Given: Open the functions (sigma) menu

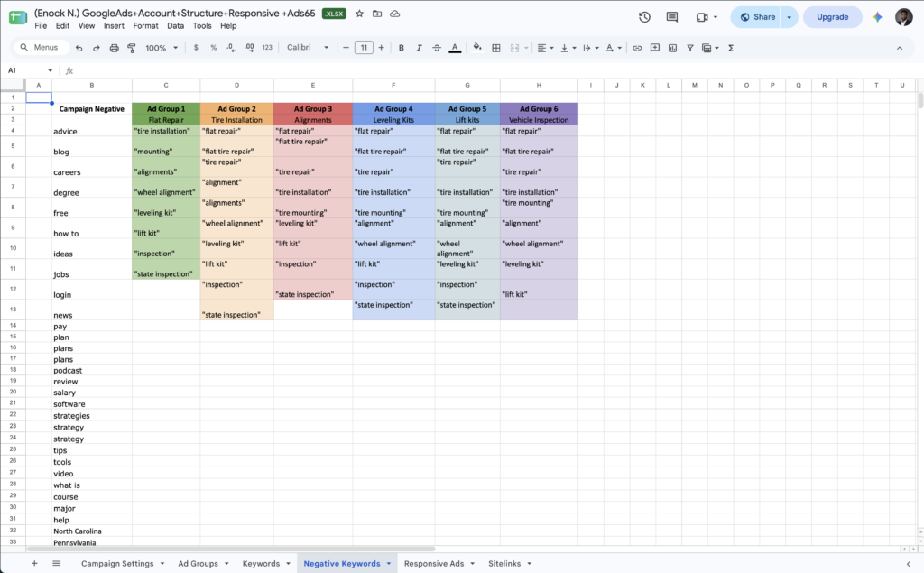Looking at the screenshot, I should point(731,48).
